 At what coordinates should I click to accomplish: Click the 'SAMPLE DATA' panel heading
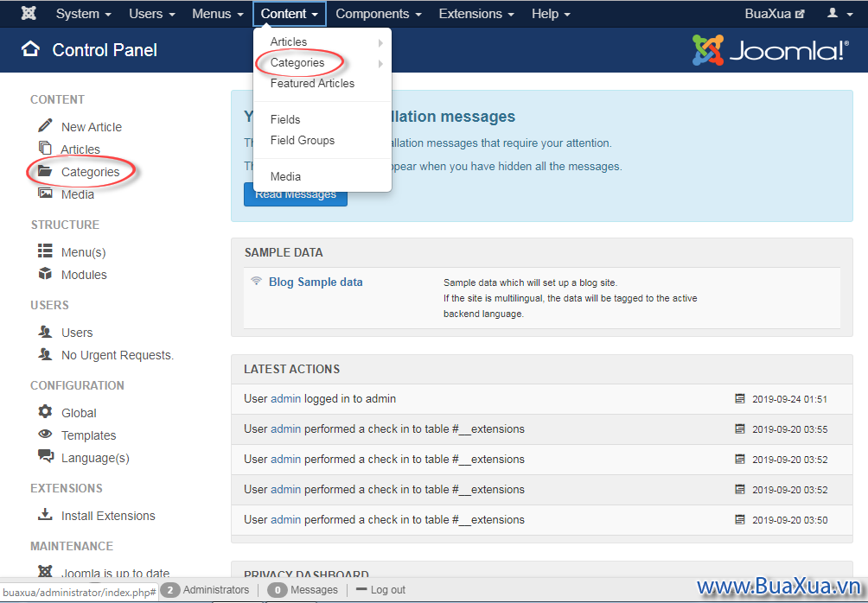[x=284, y=252]
